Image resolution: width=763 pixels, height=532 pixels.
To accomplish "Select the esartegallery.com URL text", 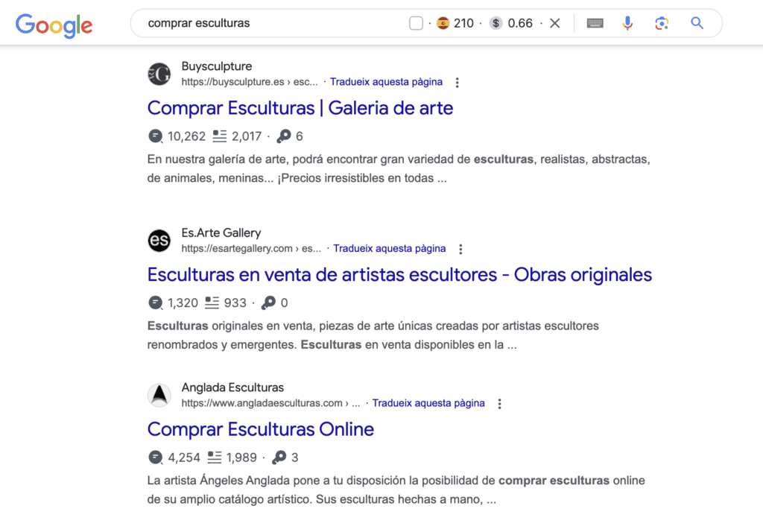I will [251, 248].
